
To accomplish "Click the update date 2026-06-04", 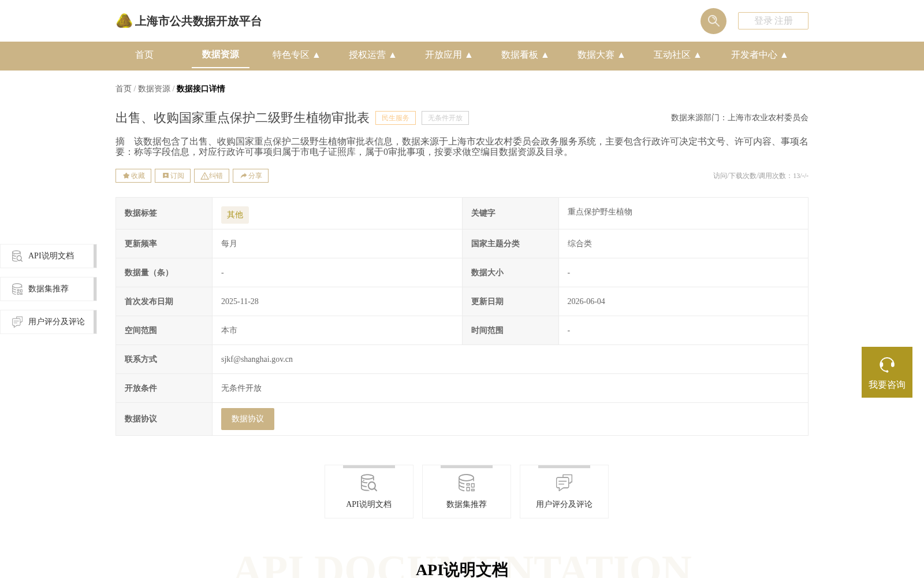I will coord(586,302).
